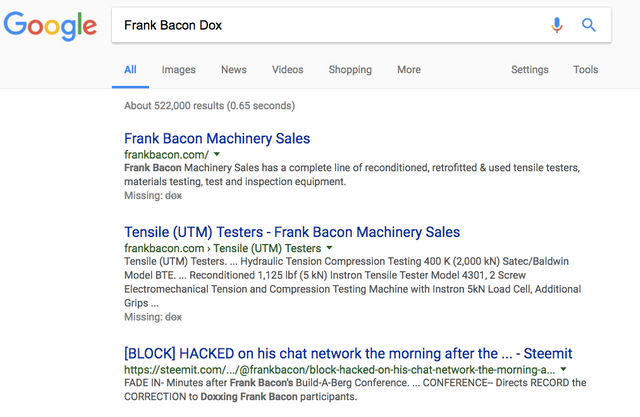The image size is (640, 417).
Task: Expand the More search categories menu
Action: click(x=408, y=70)
